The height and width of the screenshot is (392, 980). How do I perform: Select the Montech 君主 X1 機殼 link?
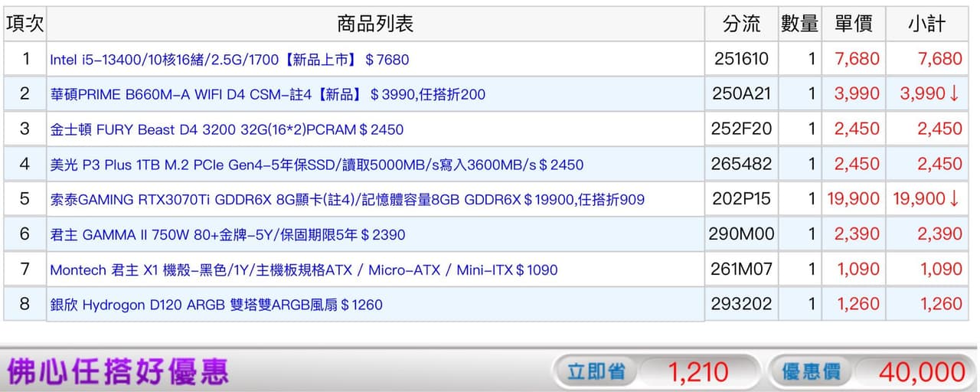[x=303, y=270]
